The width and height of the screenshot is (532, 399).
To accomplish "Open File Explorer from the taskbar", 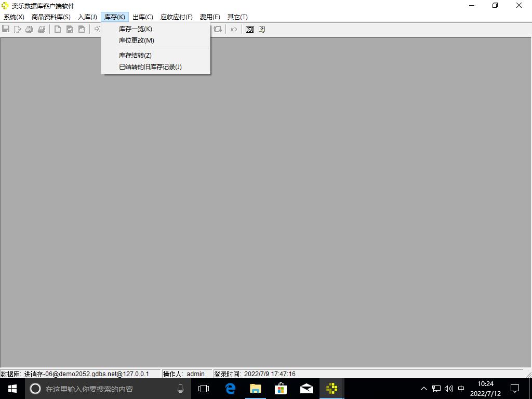I will (x=255, y=389).
